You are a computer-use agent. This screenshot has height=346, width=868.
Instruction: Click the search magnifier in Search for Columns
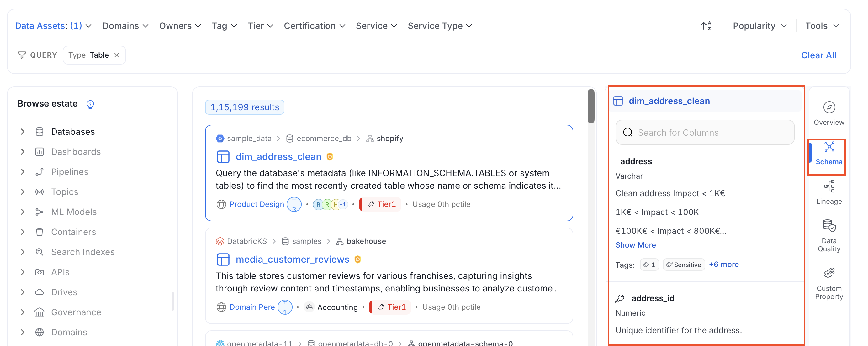[x=628, y=132]
